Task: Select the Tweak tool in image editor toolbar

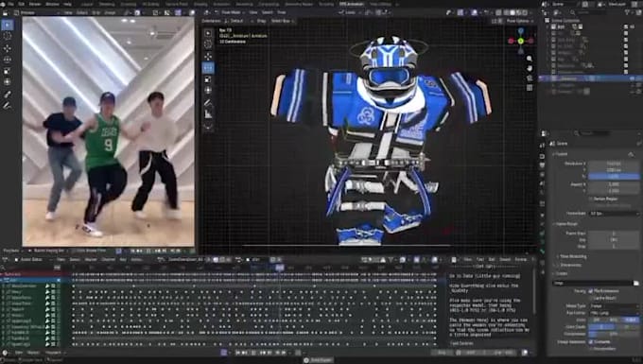Action: (x=8, y=25)
